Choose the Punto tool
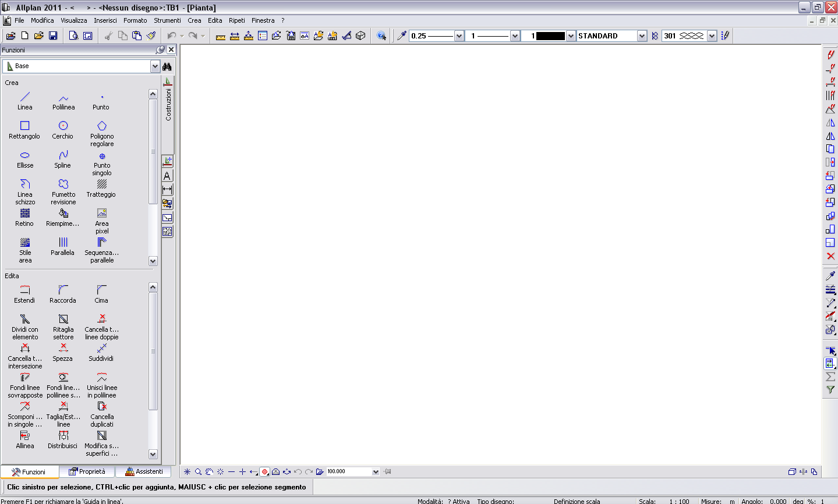The image size is (838, 504). click(x=101, y=101)
